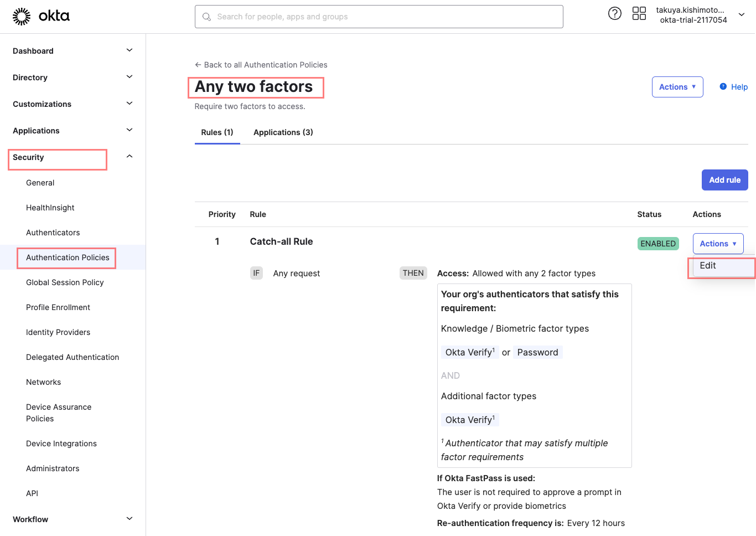
Task: Open Global Session Policy page
Action: point(65,282)
